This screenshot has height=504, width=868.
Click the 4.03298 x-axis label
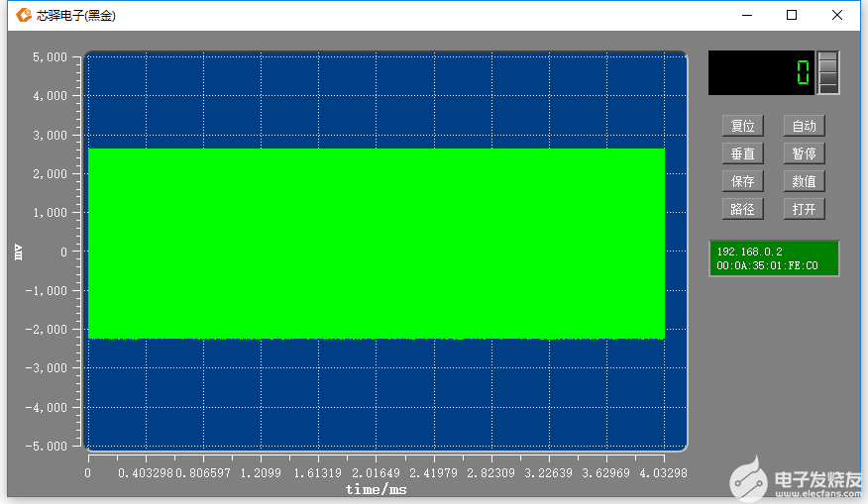coord(663,473)
